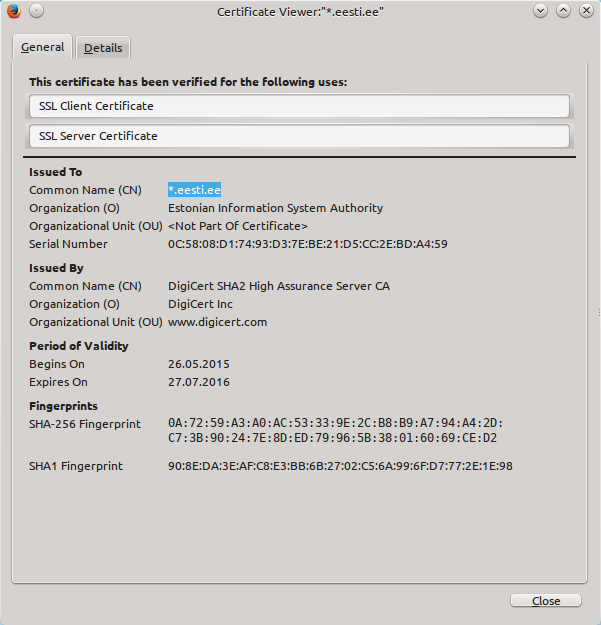The image size is (601, 625).
Task: Click the round pin button beside Firefox icon
Action: click(36, 11)
